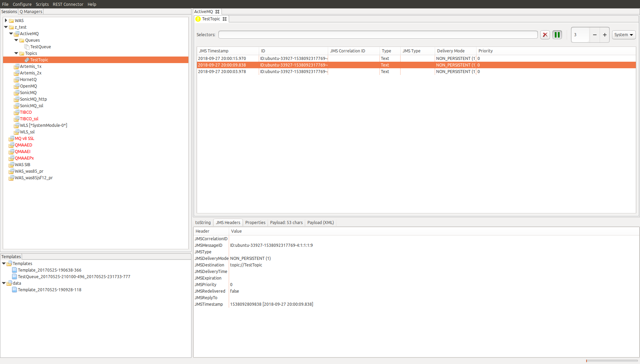Expand the WAS tree node
This screenshot has height=364, width=640.
[x=6, y=20]
